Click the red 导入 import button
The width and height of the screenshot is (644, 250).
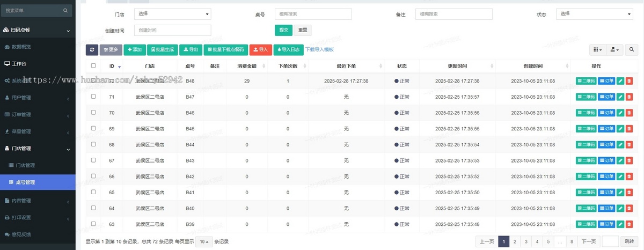click(x=260, y=50)
